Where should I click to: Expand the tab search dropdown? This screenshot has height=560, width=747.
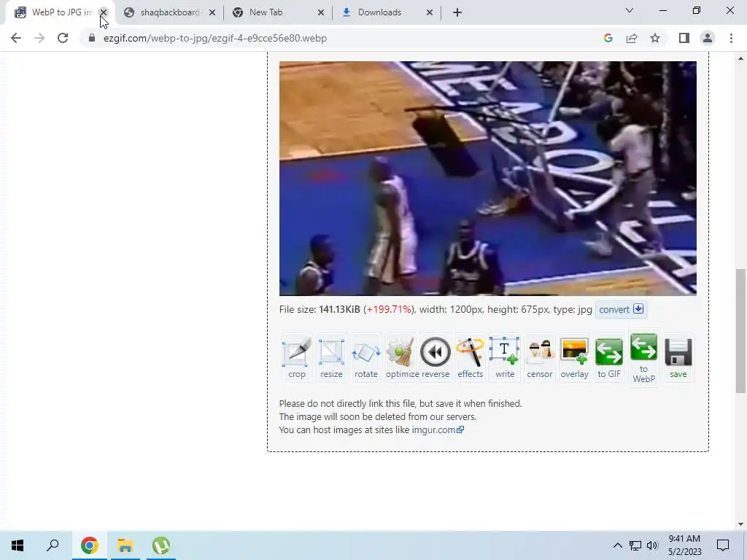tap(630, 10)
